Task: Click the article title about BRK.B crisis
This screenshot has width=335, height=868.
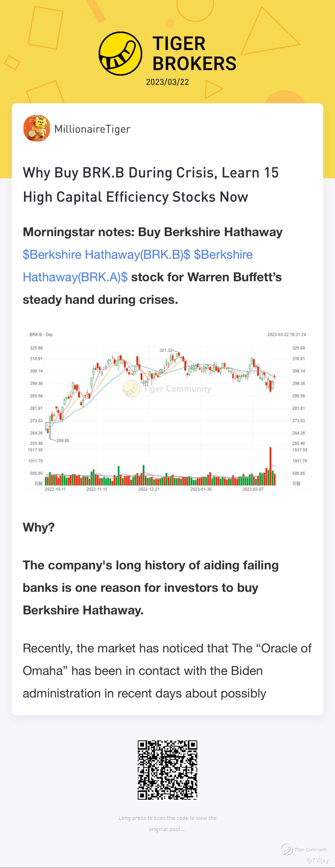Action: click(x=151, y=185)
